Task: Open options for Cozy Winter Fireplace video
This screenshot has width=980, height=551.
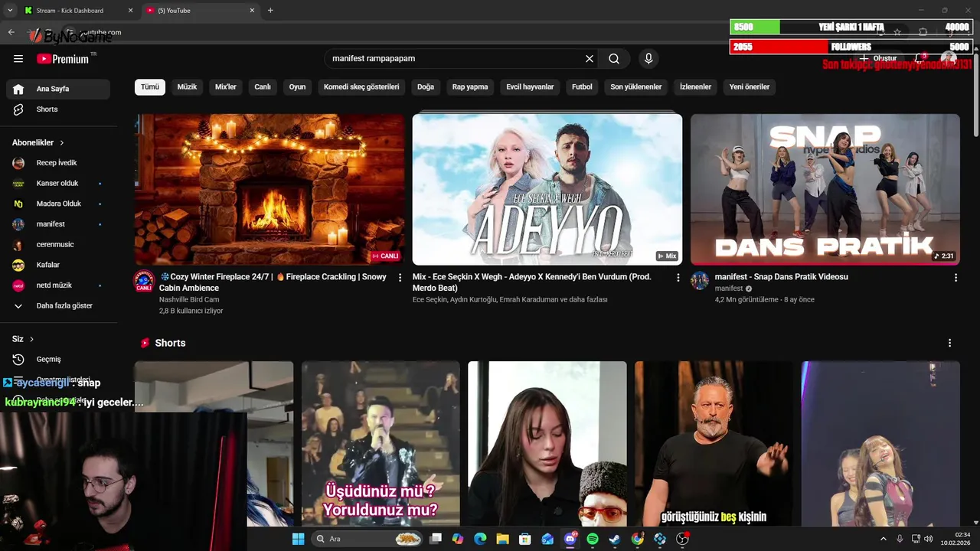Action: tap(400, 278)
